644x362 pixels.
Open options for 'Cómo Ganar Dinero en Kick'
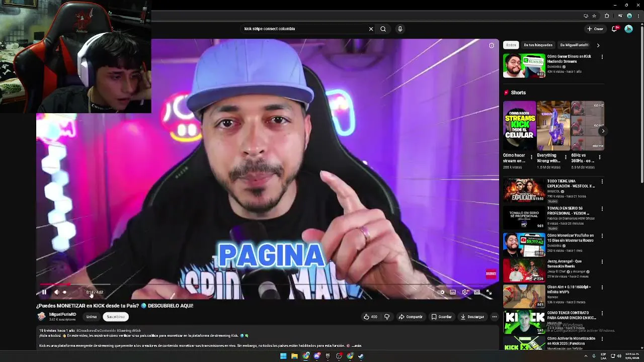pos(602,57)
